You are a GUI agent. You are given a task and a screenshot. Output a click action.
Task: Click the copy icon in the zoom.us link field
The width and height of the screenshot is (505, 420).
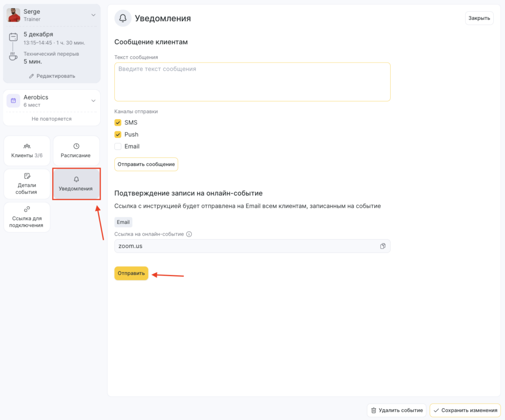tap(383, 246)
